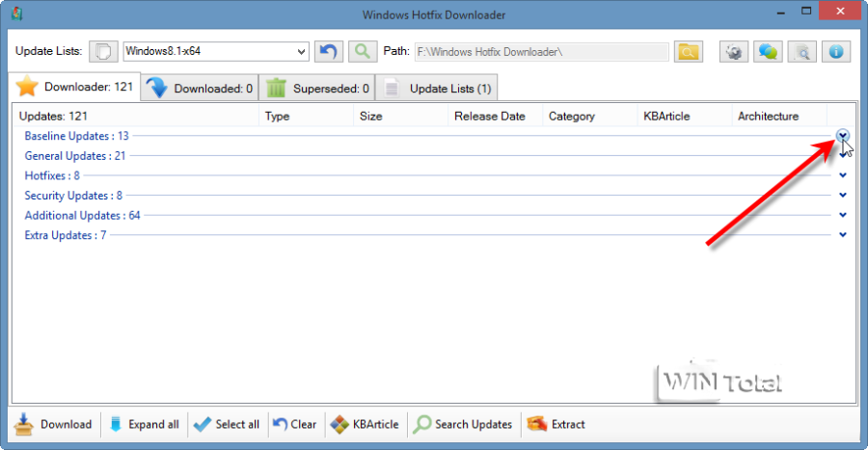Click the KBArticle toolbar button

(365, 424)
